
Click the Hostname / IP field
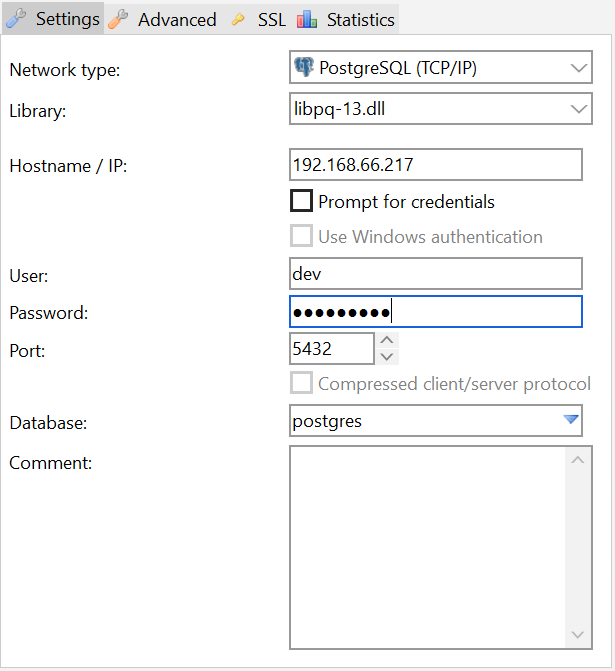click(x=435, y=165)
